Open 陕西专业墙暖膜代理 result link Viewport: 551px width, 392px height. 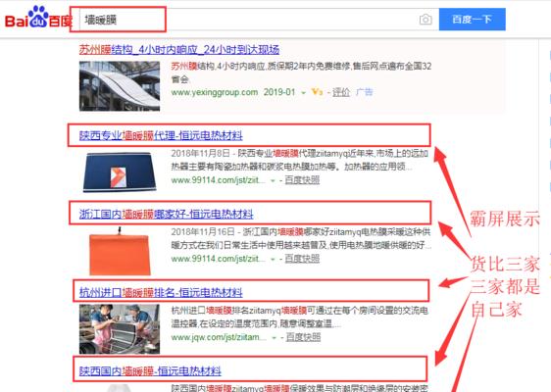coord(161,135)
